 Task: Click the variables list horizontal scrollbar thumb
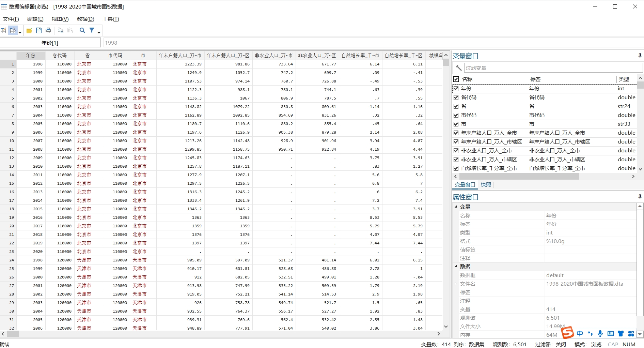point(519,177)
